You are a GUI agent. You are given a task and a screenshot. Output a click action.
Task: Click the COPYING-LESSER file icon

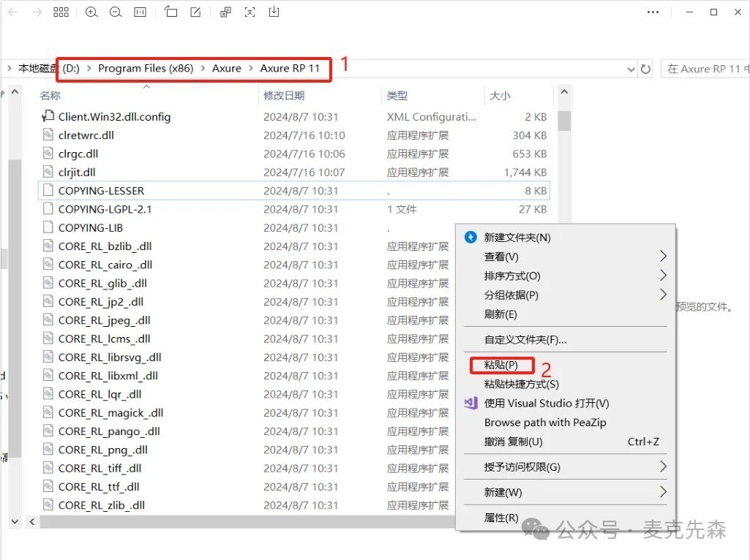48,190
